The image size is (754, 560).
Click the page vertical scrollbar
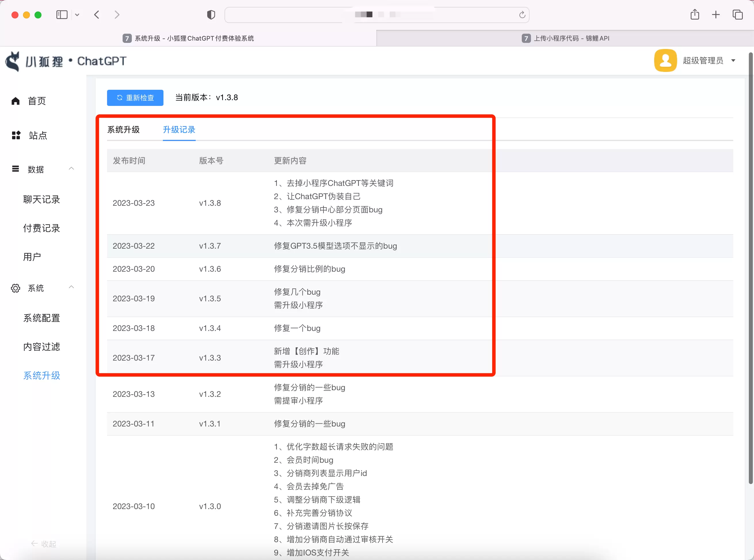tap(751, 268)
